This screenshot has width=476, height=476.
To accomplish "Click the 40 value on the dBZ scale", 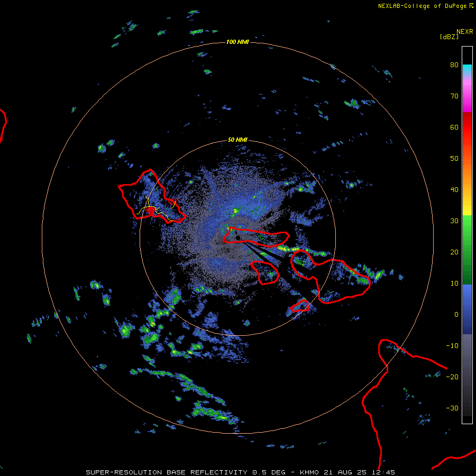I will tap(454, 190).
